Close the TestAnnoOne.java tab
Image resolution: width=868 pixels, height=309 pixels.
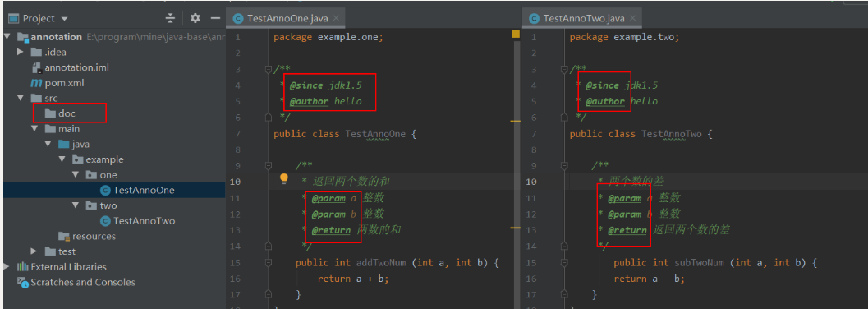pos(336,18)
